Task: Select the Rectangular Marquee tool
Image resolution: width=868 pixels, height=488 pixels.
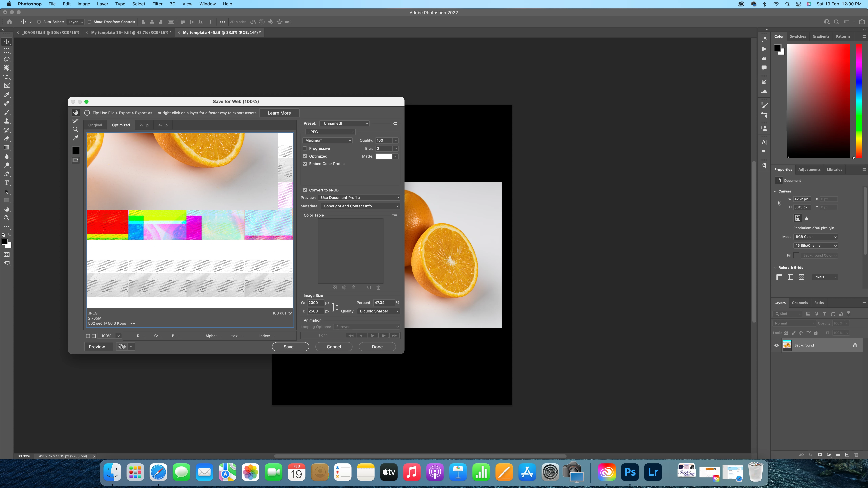Action: [x=6, y=50]
